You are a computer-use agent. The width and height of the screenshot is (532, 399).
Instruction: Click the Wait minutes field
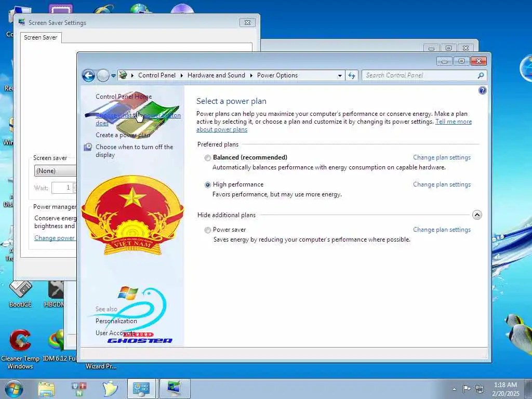tap(62, 188)
